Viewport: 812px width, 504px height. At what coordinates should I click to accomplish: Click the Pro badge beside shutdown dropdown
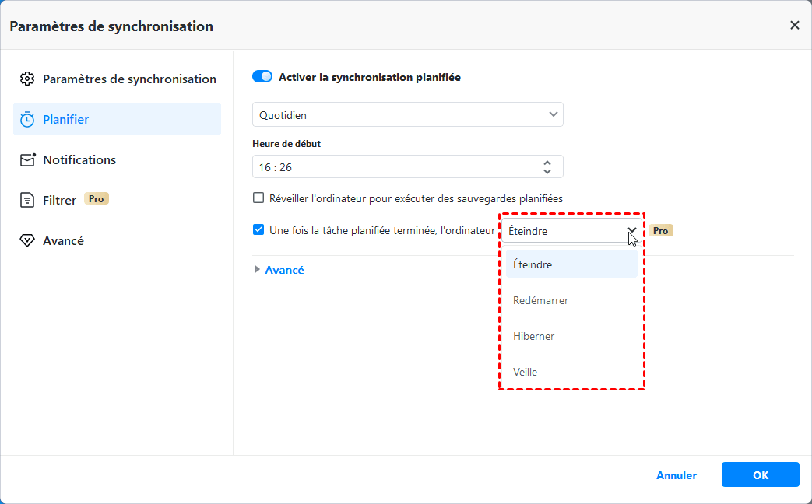[x=661, y=231]
